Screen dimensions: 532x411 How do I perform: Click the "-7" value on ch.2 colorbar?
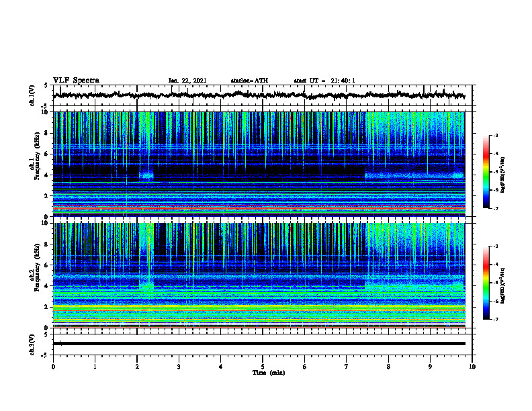tap(496, 319)
